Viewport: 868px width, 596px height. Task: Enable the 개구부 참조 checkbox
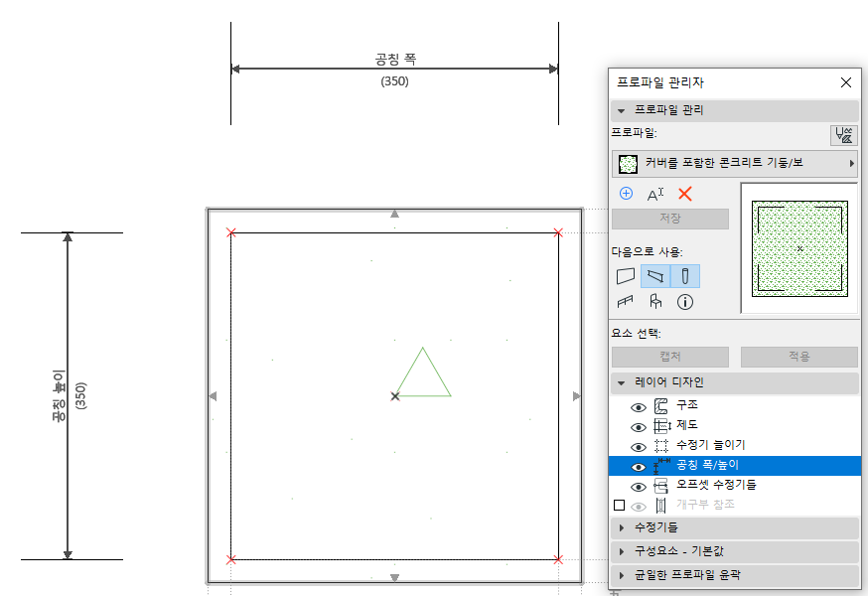[x=620, y=506]
